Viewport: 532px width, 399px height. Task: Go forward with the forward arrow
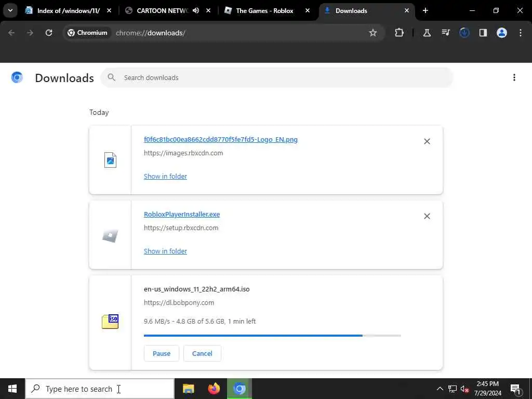click(x=30, y=33)
